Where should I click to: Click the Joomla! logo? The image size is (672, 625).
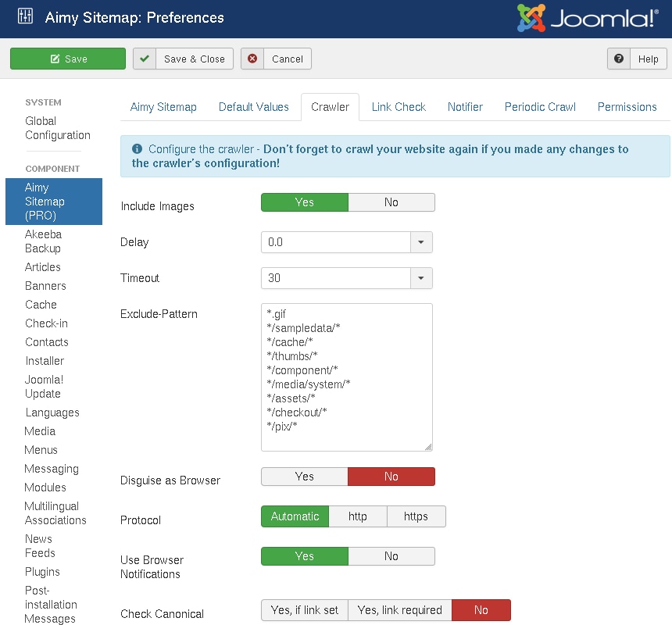[587, 19]
